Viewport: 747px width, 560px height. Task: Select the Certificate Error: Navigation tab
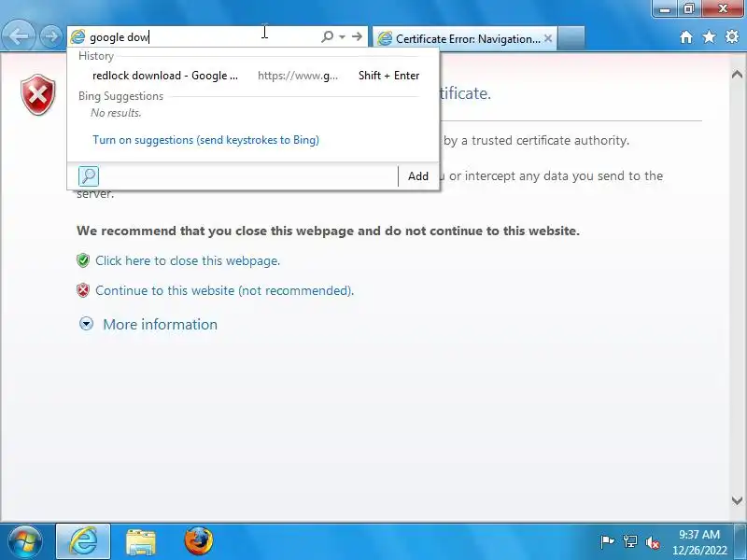[465, 38]
